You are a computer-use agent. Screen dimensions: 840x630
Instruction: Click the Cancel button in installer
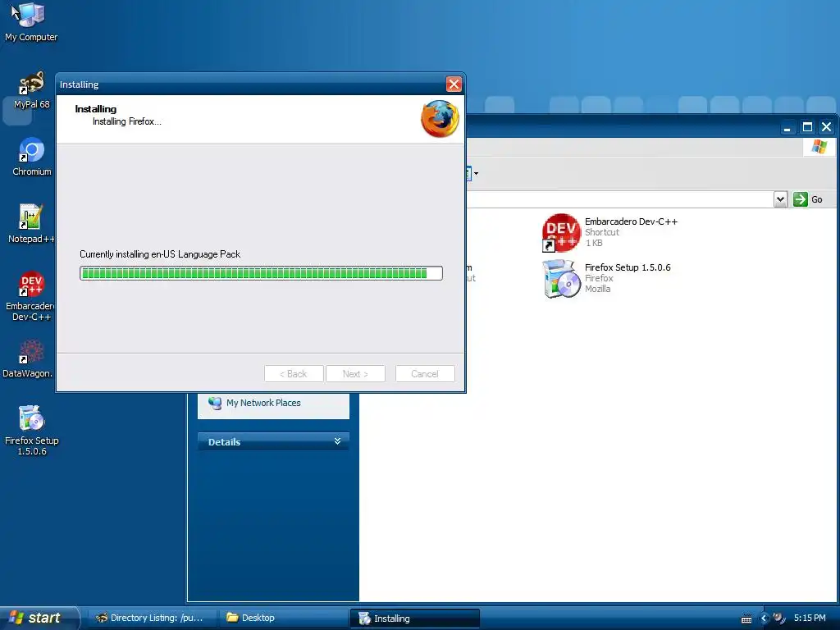[425, 374]
